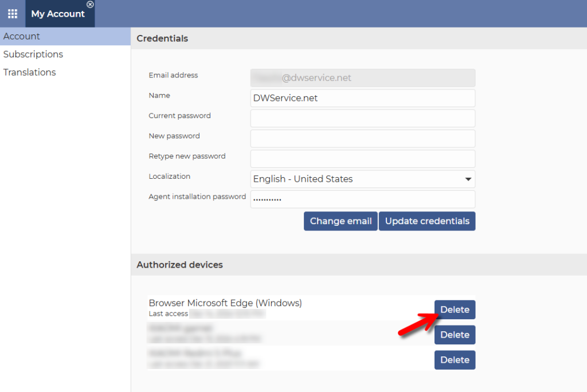
Task: Click the Credentials section heading
Action: (162, 38)
